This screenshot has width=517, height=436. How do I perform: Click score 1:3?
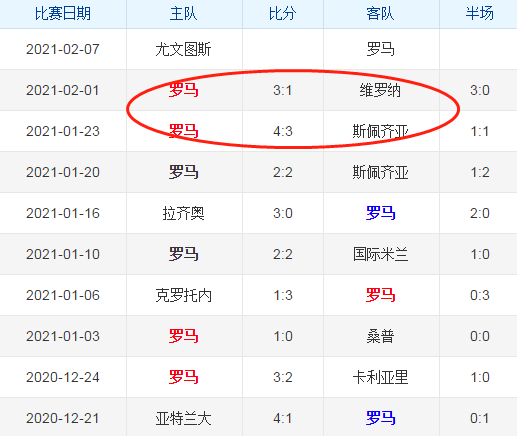[x=283, y=295]
